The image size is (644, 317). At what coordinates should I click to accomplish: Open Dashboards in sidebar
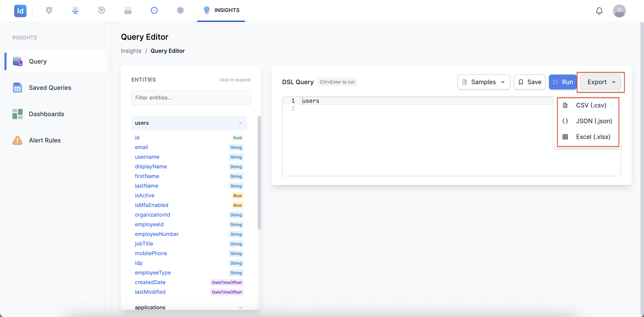[x=55, y=114]
